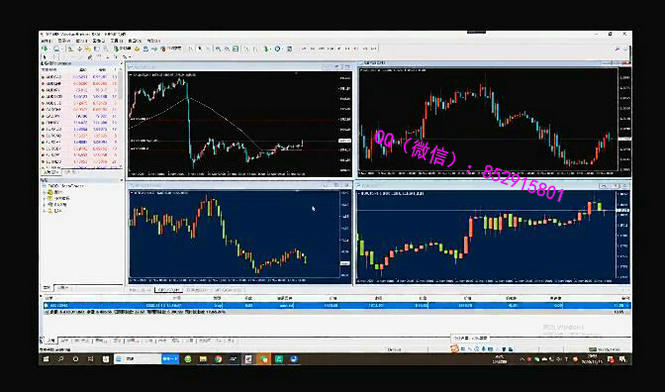Switch to the first chart tab below charts

[140, 290]
